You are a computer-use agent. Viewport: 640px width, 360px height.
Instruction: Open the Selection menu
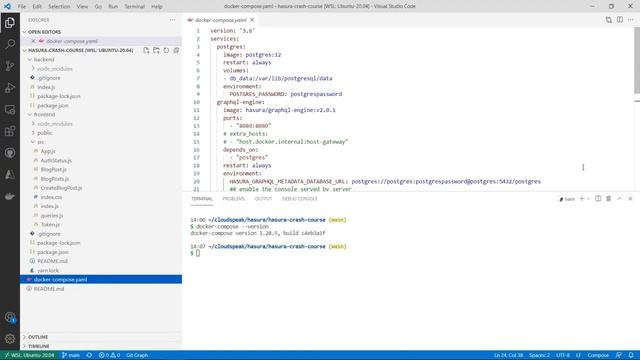(x=59, y=7)
